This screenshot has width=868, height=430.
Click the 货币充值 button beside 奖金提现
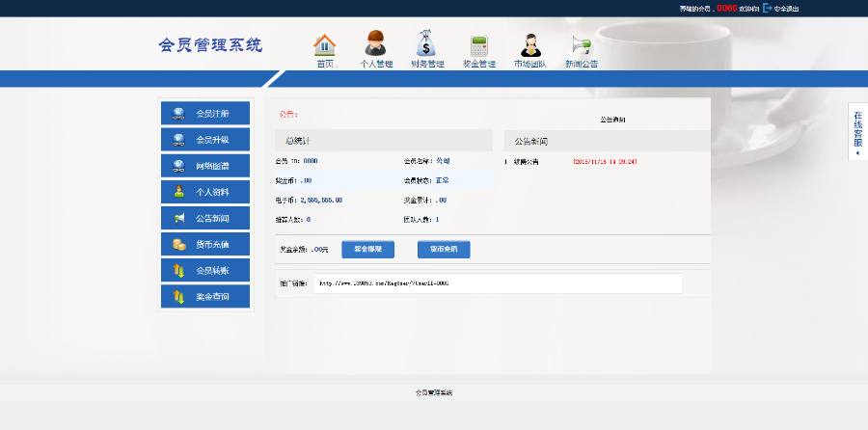(x=444, y=249)
